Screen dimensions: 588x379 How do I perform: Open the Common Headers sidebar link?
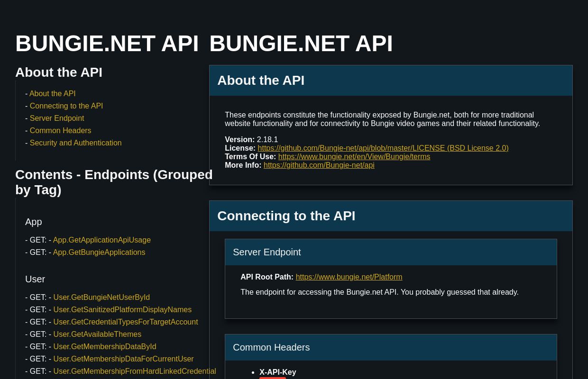tap(60, 131)
